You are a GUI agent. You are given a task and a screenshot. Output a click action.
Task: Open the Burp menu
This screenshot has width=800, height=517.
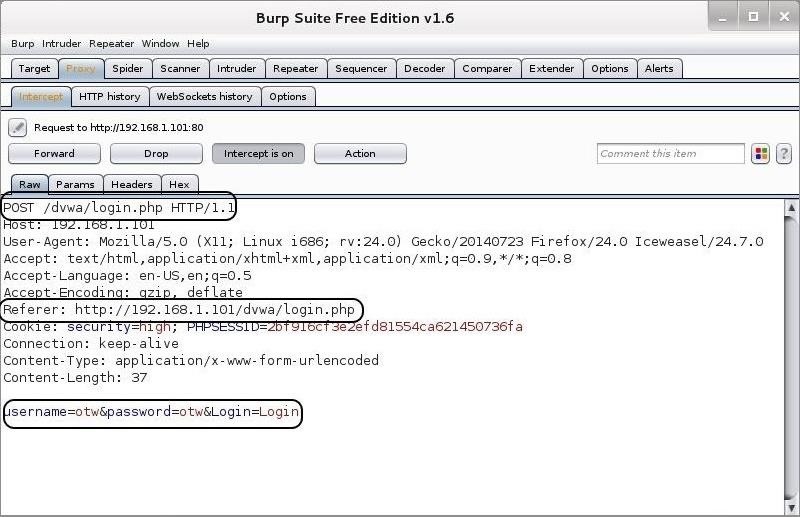(22, 44)
